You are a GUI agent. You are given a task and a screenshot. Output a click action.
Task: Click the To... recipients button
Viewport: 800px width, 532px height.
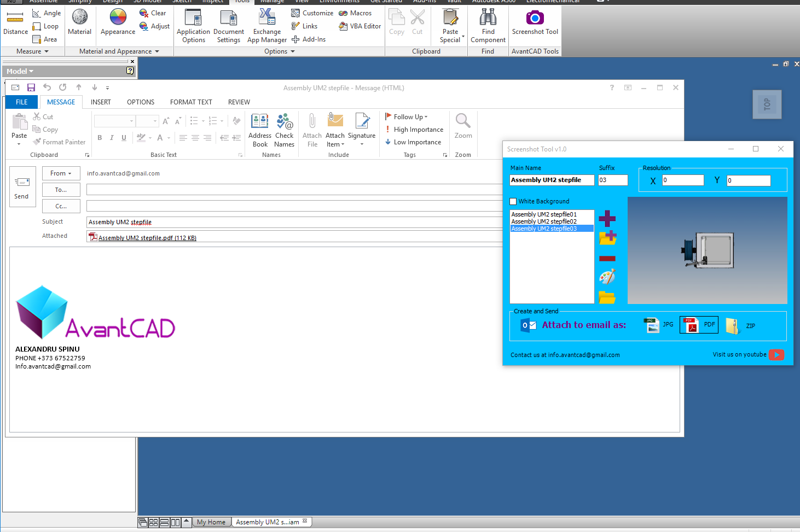tap(61, 190)
